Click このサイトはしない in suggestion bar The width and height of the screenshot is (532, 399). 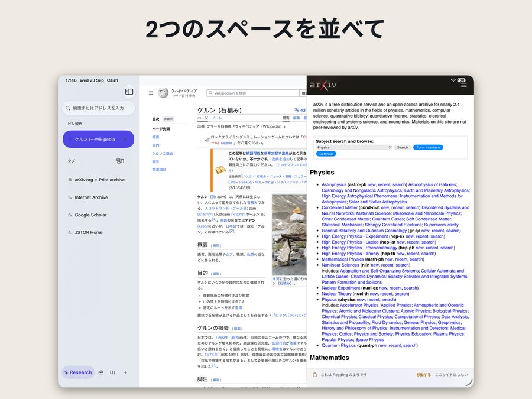click(451, 375)
